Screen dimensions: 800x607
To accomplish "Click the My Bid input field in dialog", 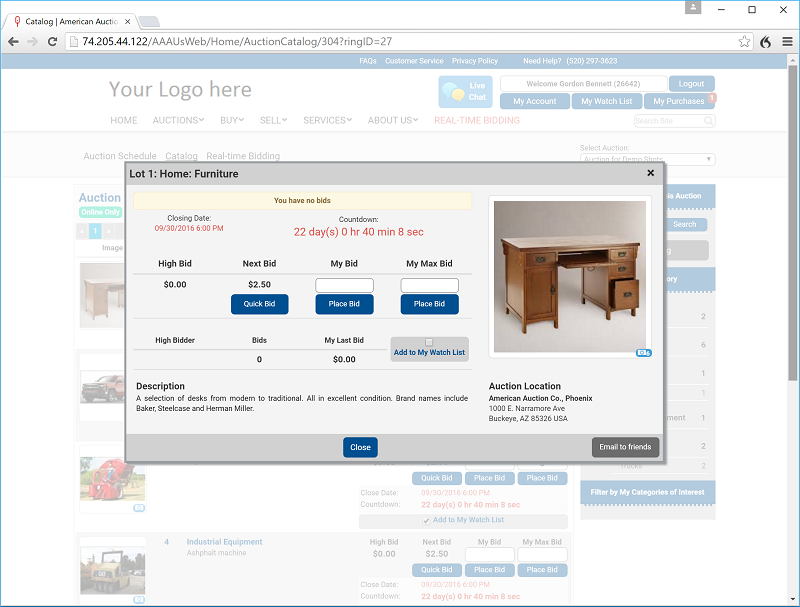I will [344, 285].
